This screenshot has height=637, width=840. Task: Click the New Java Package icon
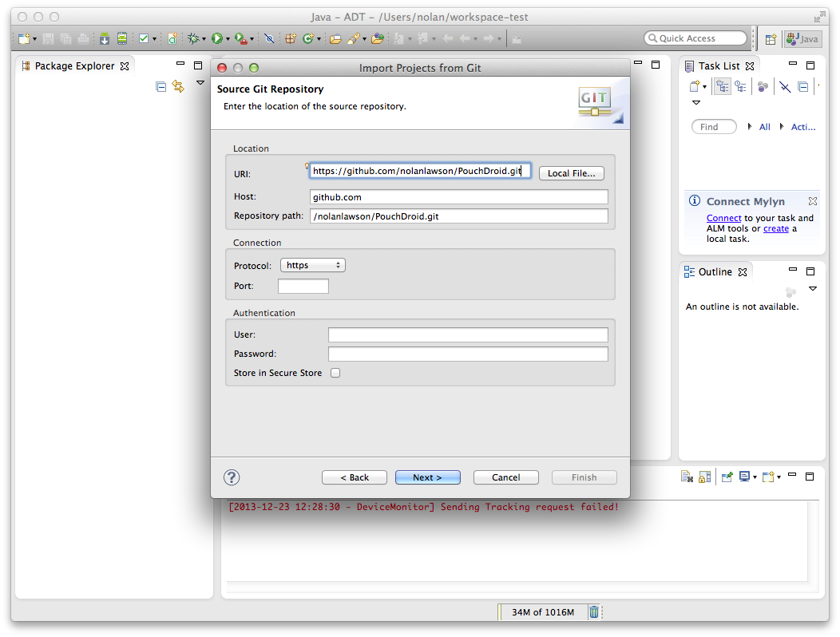point(291,38)
